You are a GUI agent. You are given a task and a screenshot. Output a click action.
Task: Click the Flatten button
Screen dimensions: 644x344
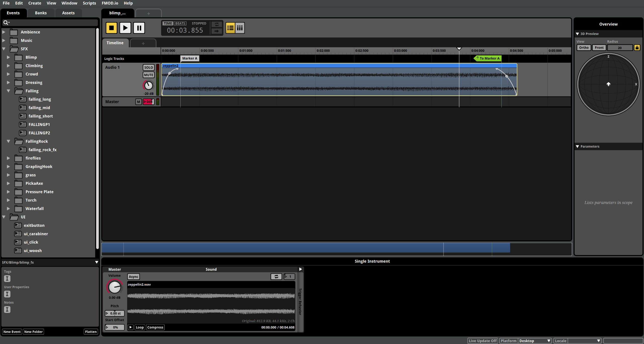(x=91, y=331)
